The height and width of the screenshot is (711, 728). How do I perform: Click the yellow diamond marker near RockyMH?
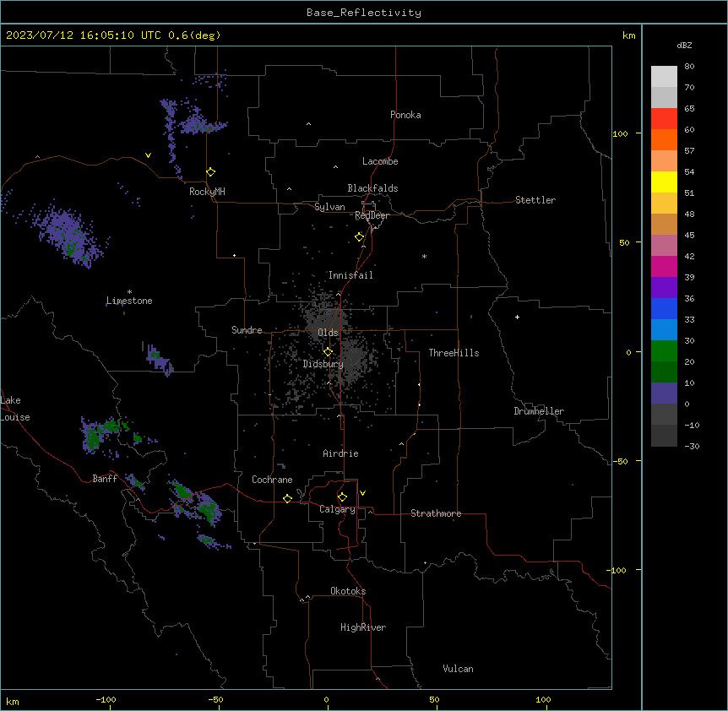(x=210, y=172)
